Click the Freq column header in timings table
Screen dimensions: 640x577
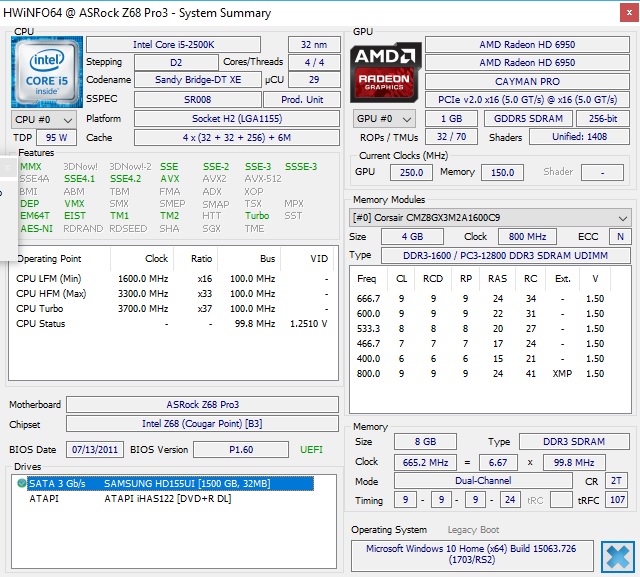(x=366, y=279)
